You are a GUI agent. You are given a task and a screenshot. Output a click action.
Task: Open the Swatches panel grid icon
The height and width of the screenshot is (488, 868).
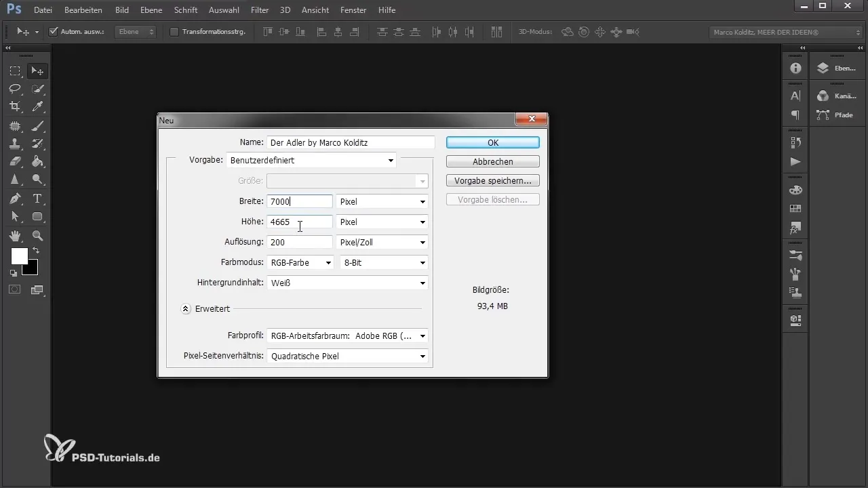coord(795,209)
